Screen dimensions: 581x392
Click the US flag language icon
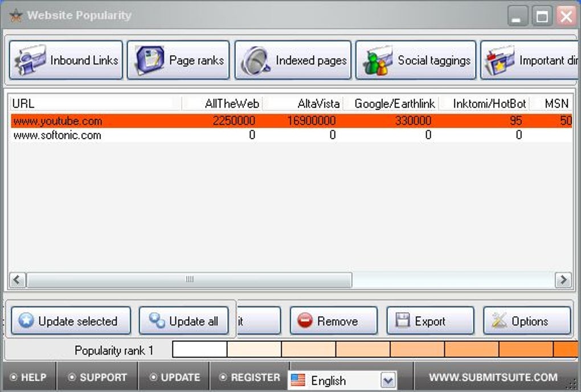298,380
